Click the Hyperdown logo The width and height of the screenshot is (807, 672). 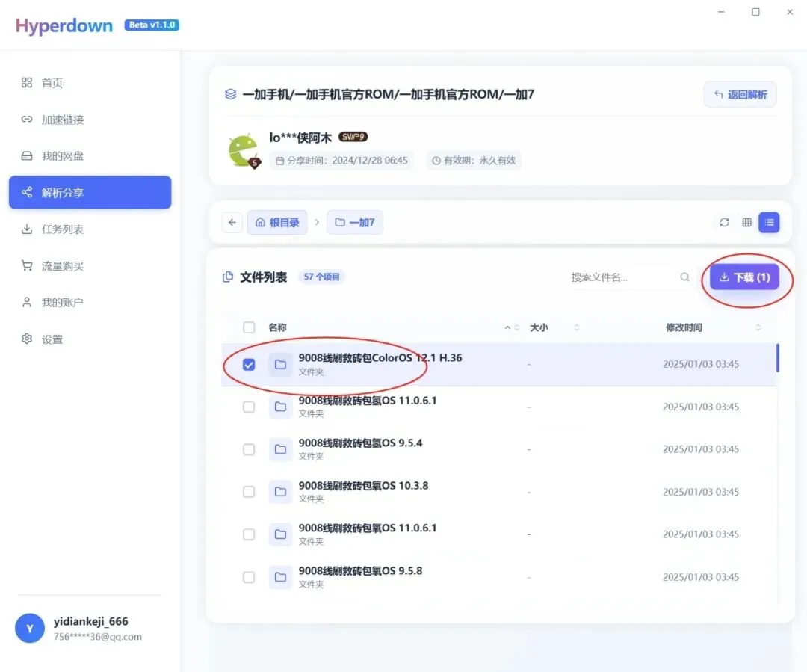(x=64, y=25)
